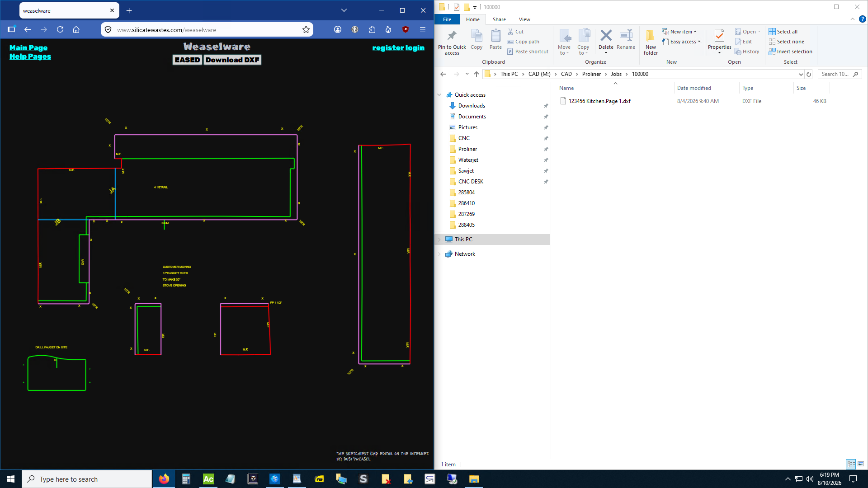Click the Download DXF button

[x=232, y=60]
